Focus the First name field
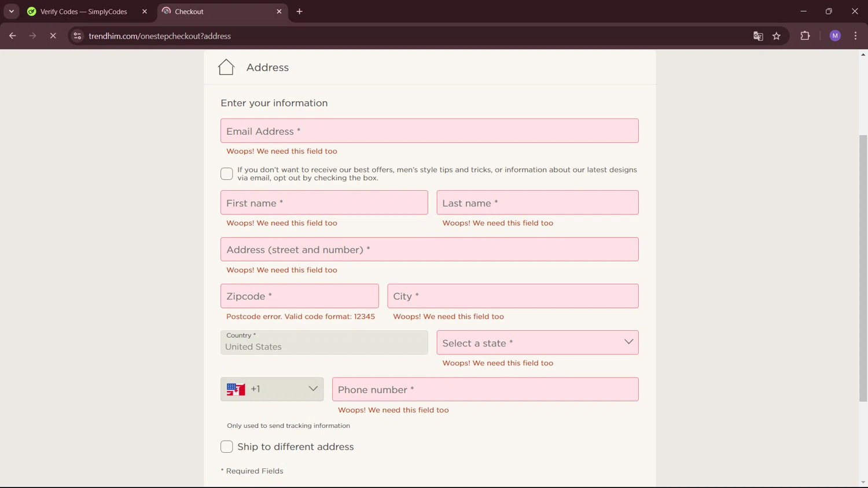The image size is (868, 488). [x=324, y=202]
